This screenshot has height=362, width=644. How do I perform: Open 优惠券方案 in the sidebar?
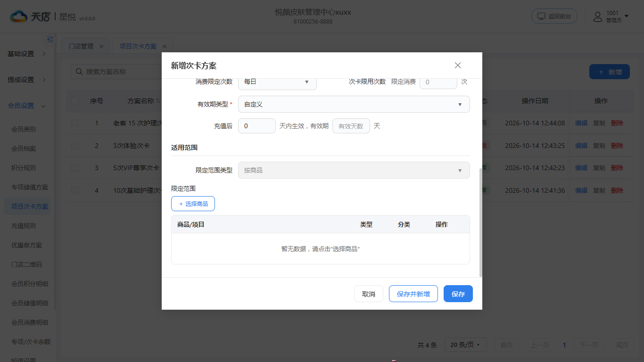(27, 245)
